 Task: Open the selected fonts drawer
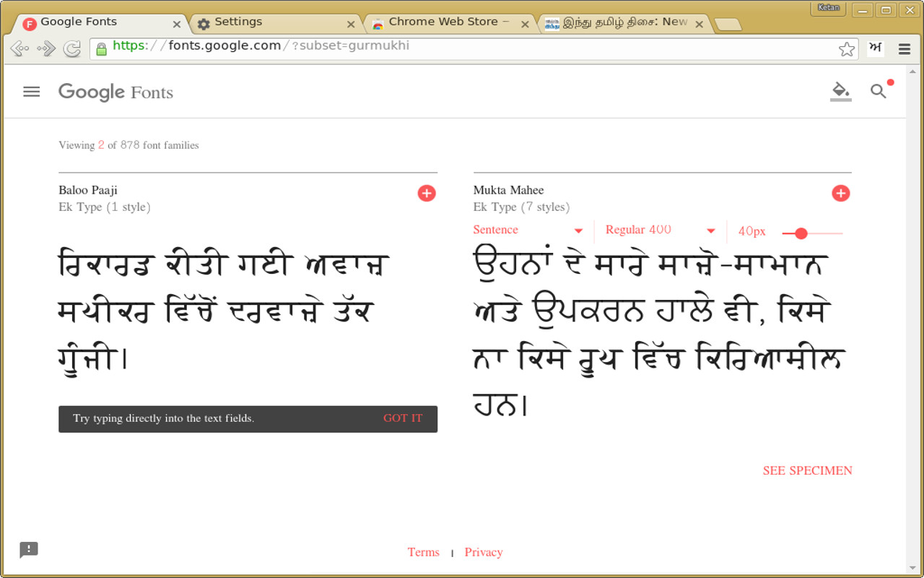(x=840, y=91)
